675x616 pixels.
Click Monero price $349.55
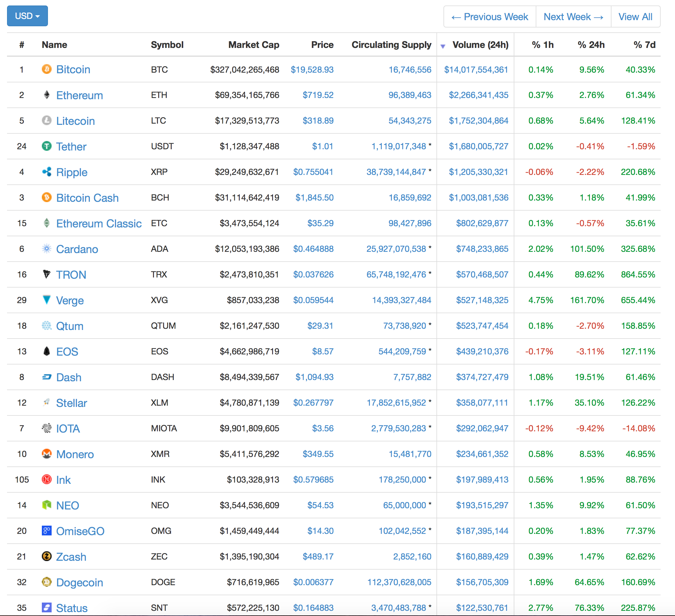point(318,454)
